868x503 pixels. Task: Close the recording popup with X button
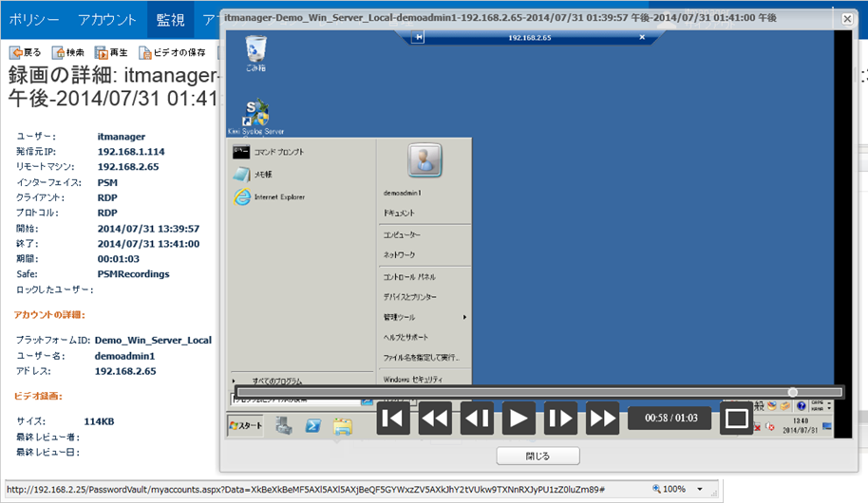click(847, 19)
